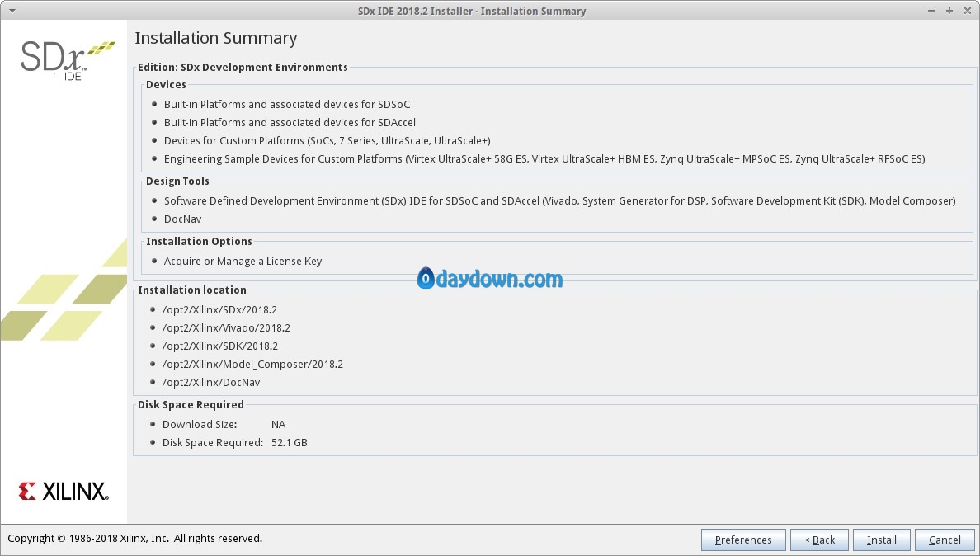Click 'Devices for Custom Platforms' entry
The height and width of the screenshot is (556, 980).
point(327,140)
